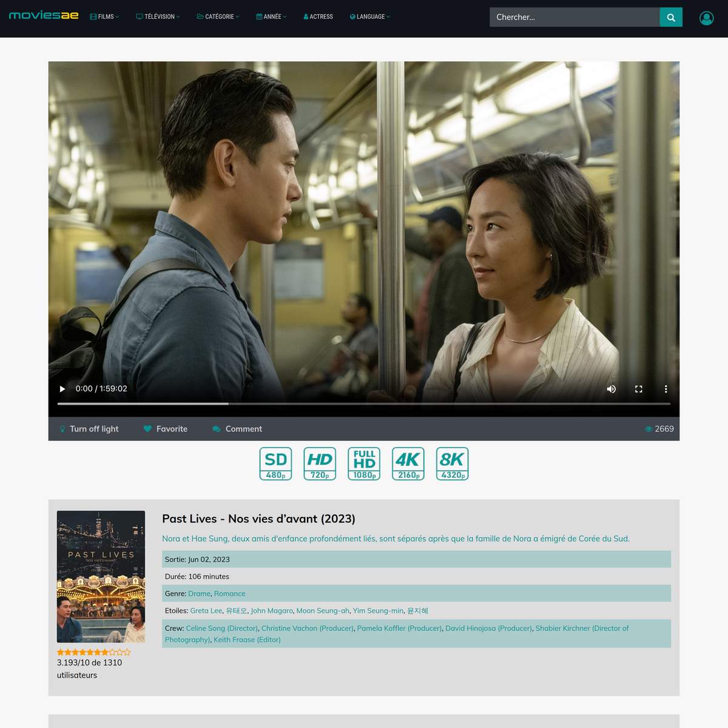The height and width of the screenshot is (728, 728).
Task: Click the moviesae site logo
Action: click(44, 16)
